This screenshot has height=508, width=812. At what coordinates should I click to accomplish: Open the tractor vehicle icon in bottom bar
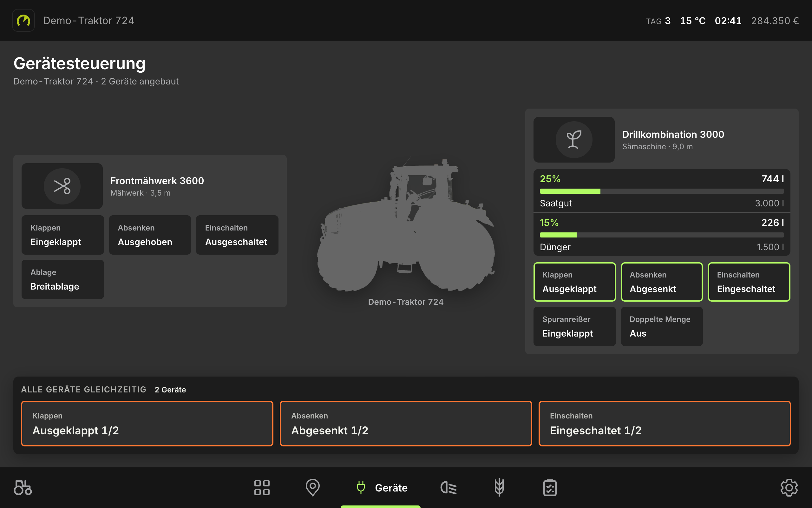(23, 487)
